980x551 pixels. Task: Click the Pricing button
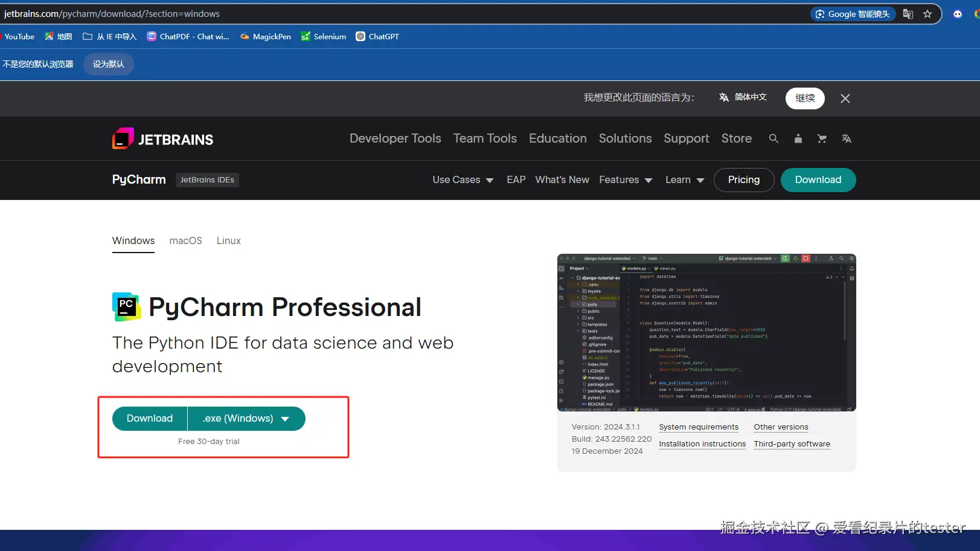(744, 180)
